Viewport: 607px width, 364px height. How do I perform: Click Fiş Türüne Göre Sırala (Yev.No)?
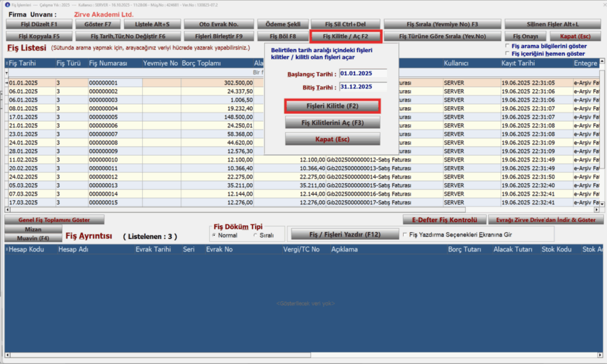pos(442,36)
